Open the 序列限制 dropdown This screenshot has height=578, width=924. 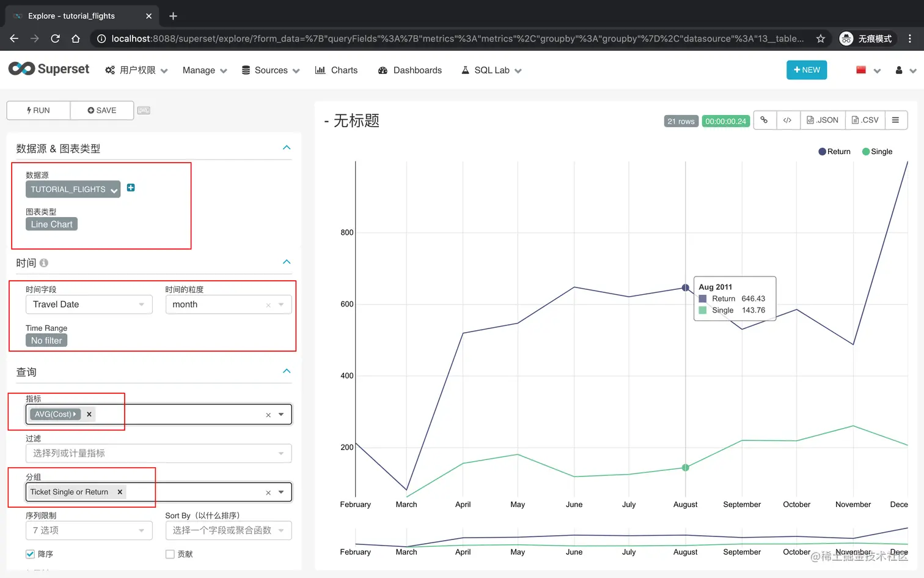pyautogui.click(x=89, y=530)
